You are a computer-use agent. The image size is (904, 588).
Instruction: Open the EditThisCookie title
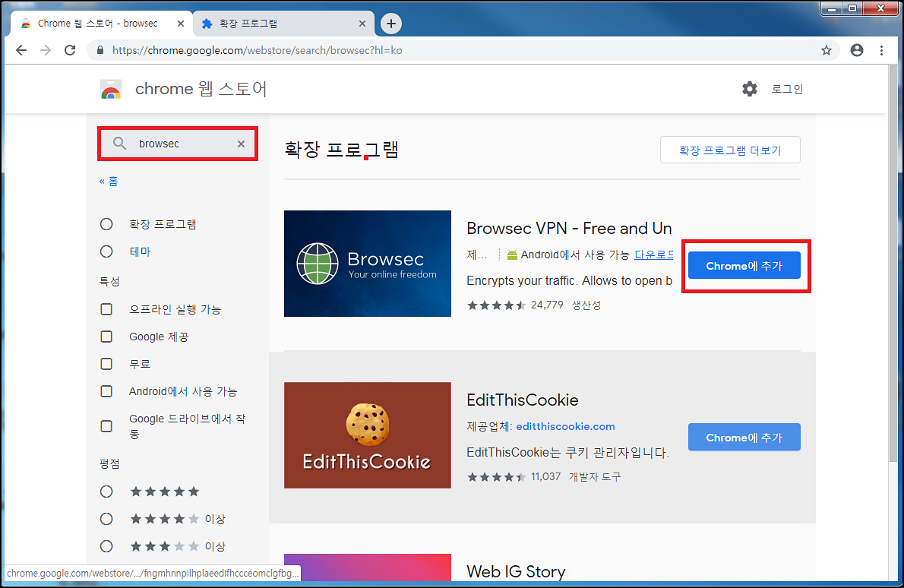523,400
